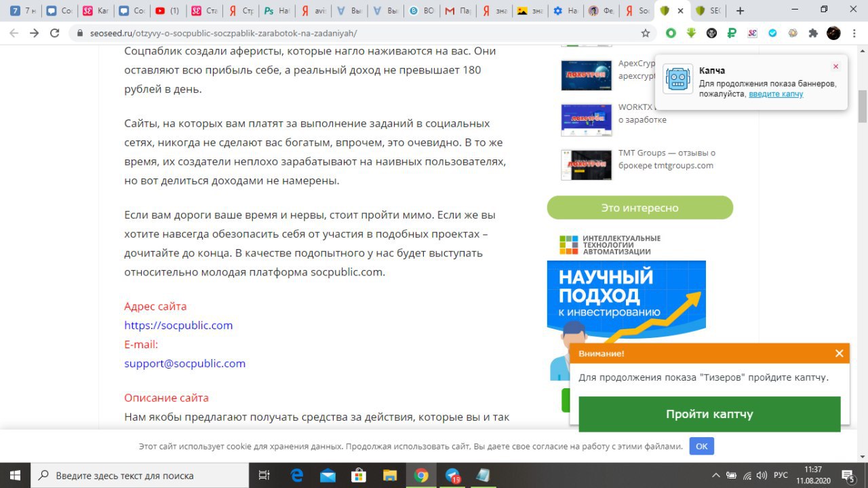
Task: Open the https://socpublic.com link
Action: [x=178, y=325]
